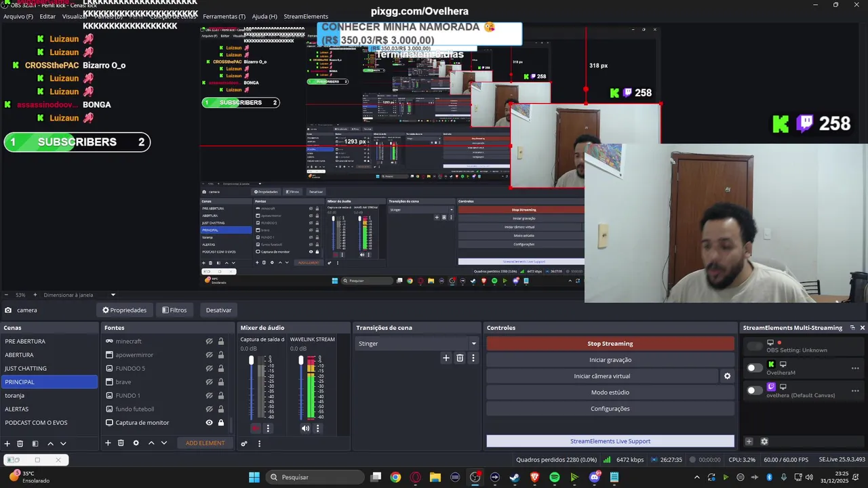Viewport: 868px width, 488px height.
Task: Remove selected source with trash icon
Action: (x=121, y=443)
